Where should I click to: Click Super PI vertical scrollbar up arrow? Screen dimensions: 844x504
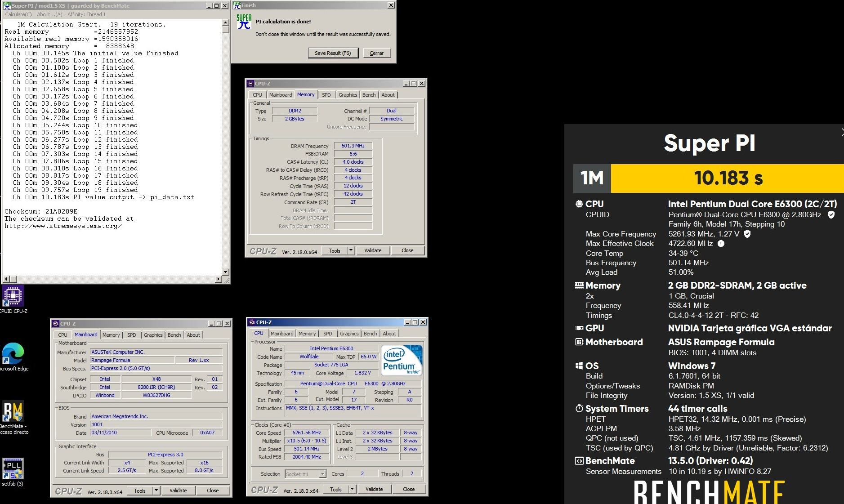click(226, 22)
